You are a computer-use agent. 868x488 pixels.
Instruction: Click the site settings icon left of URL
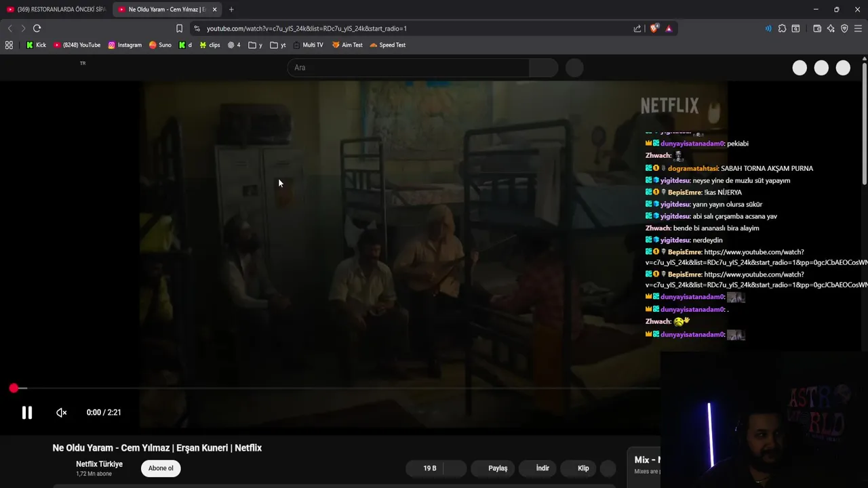tap(197, 28)
